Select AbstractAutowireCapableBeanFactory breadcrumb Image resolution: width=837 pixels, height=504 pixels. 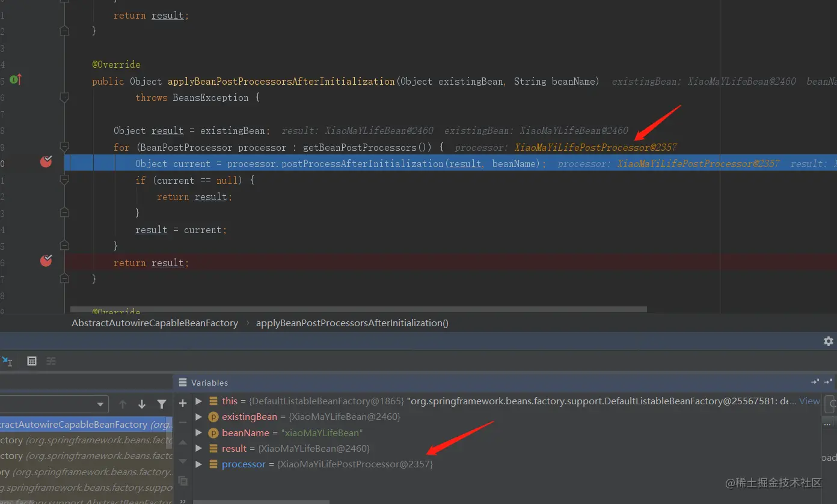[155, 323]
